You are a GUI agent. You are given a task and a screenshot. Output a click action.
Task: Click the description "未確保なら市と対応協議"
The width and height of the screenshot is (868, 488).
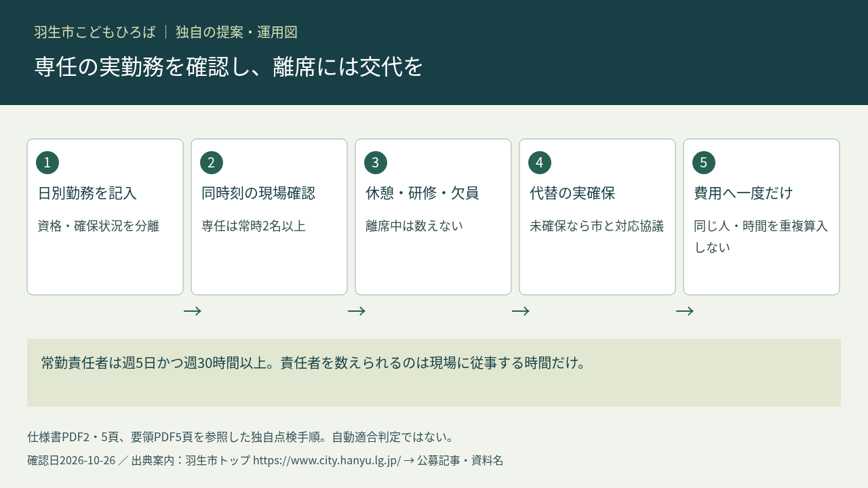click(597, 226)
